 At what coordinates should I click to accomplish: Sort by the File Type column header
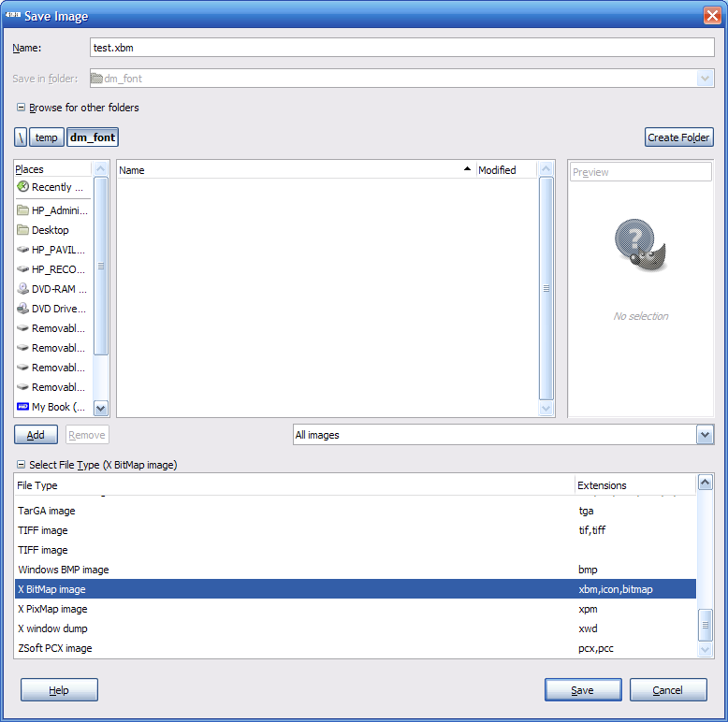[295, 484]
